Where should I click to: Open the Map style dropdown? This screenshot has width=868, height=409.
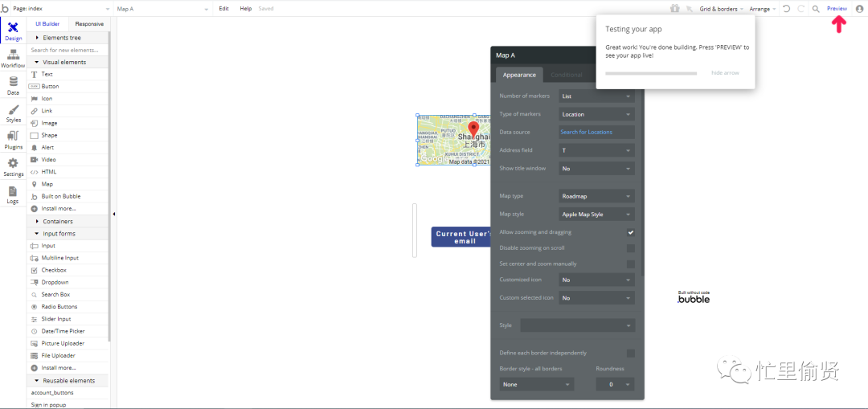coord(596,215)
